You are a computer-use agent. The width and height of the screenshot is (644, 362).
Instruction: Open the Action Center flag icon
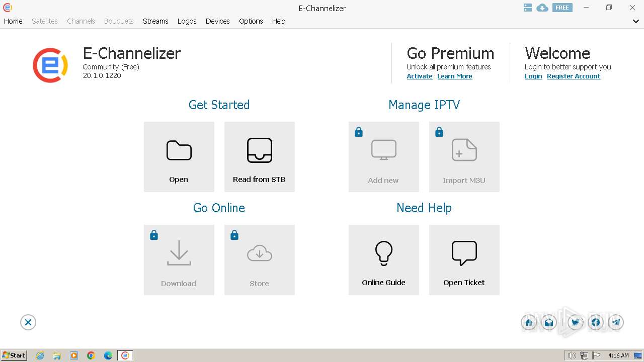[596, 355]
